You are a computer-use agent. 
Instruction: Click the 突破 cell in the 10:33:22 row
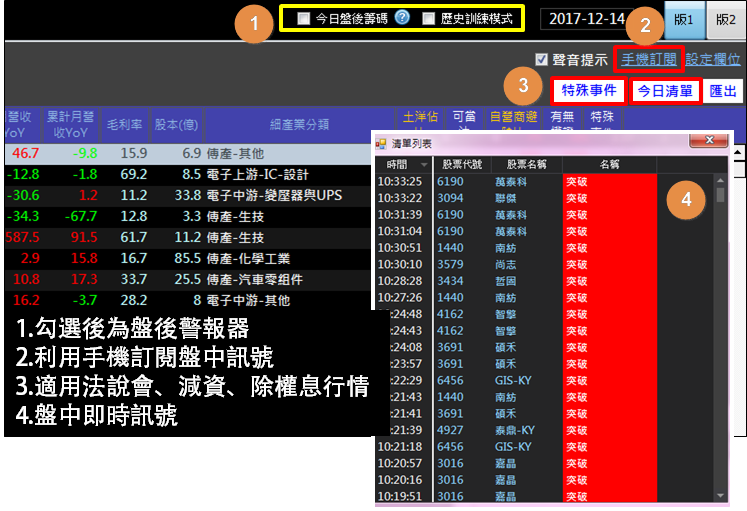pos(610,198)
